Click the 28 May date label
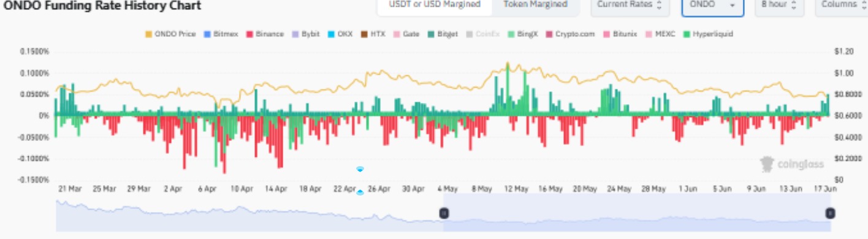 653,189
